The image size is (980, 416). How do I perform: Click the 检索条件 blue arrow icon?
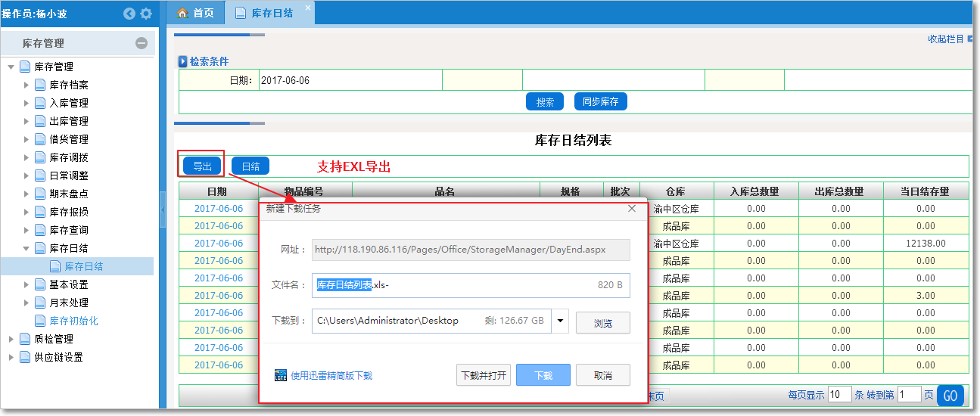pyautogui.click(x=182, y=61)
